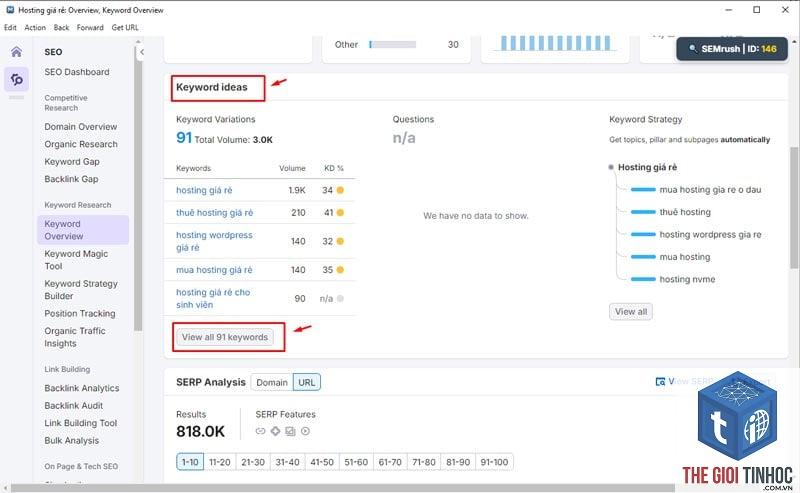Open Organic Traffic Insights
The width and height of the screenshot is (800, 493).
pyautogui.click(x=74, y=337)
